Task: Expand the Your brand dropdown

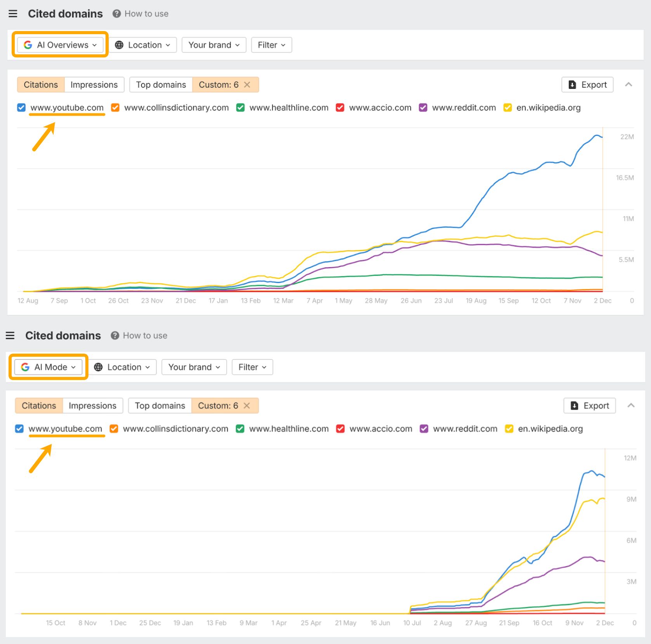Action: (x=214, y=45)
